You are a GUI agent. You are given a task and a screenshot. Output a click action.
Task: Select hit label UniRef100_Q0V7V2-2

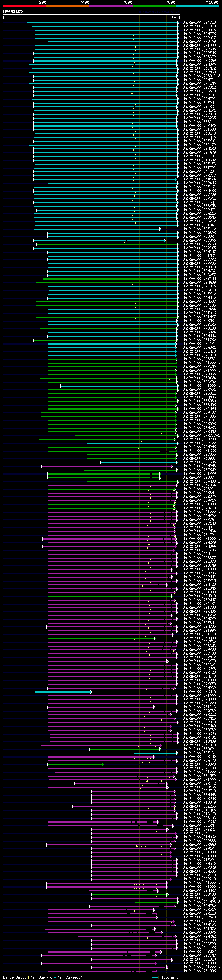(x=201, y=443)
